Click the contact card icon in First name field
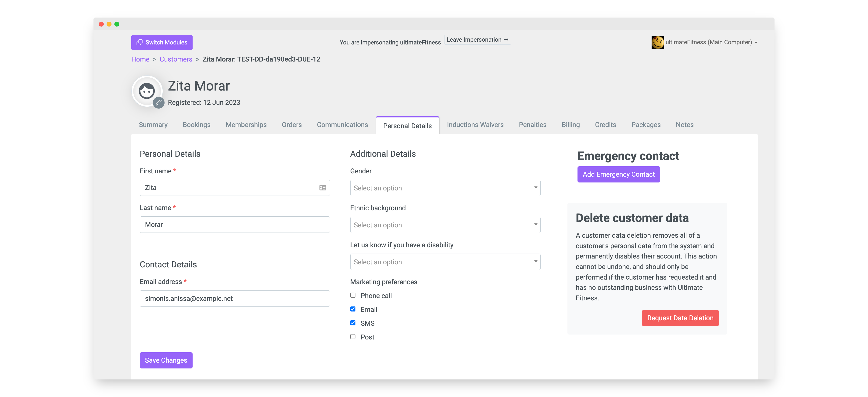 tap(323, 188)
